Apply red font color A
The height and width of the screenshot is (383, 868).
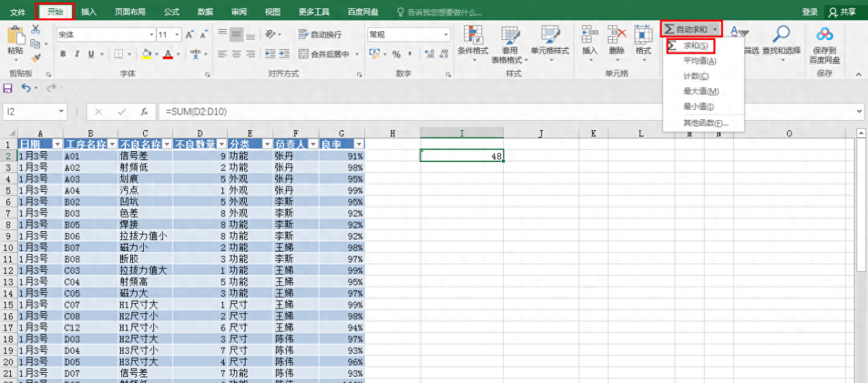pos(168,54)
